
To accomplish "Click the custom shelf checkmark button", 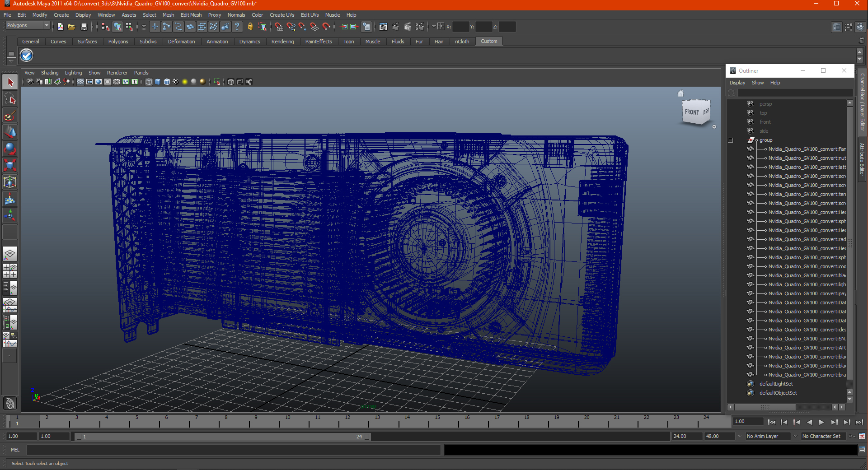I will pos(27,56).
